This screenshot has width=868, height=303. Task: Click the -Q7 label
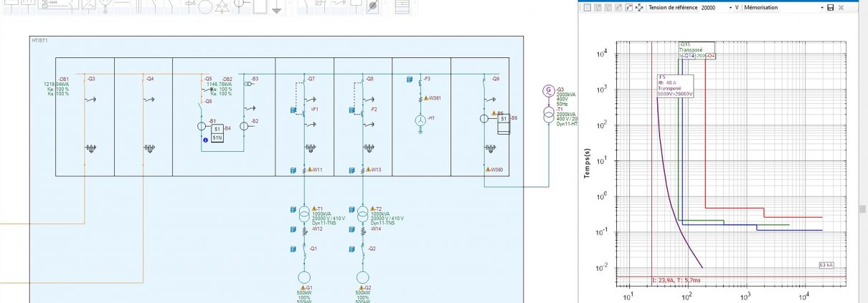310,78
